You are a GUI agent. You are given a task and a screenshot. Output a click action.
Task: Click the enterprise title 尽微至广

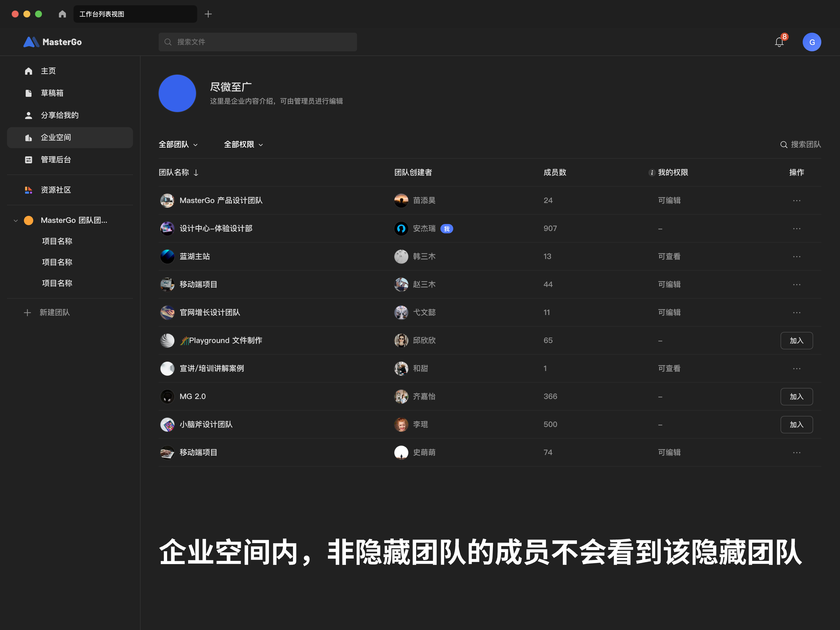[230, 87]
